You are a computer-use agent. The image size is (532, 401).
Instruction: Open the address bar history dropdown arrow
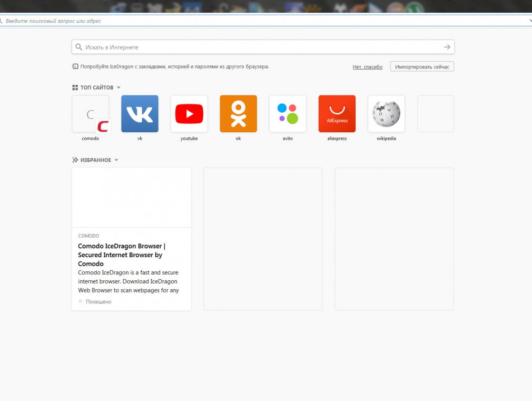tap(530, 21)
